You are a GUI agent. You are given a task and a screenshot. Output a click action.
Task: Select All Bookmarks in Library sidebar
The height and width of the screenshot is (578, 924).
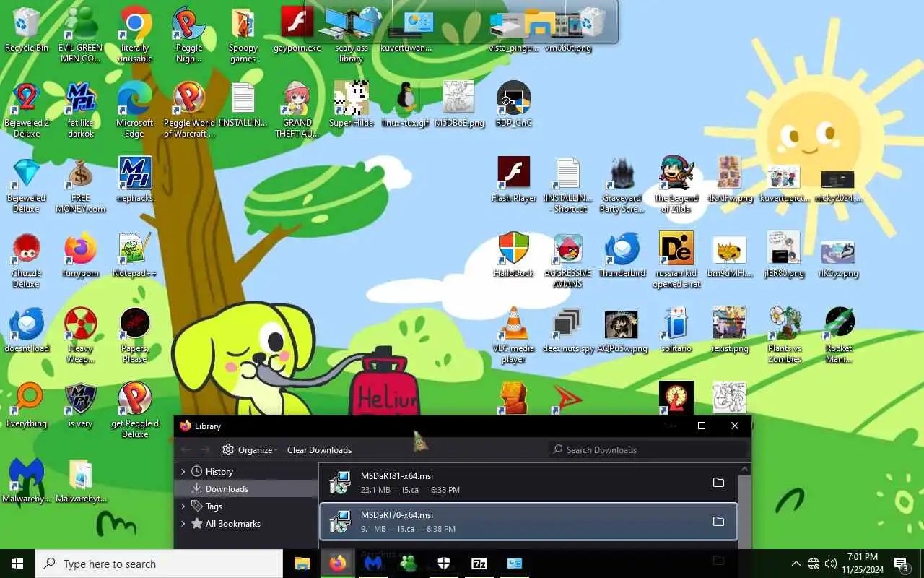tap(246, 523)
